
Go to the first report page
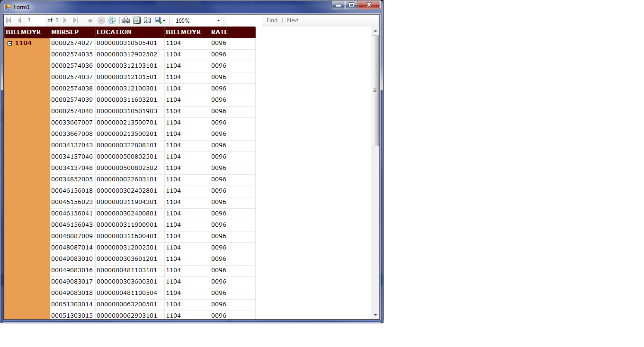(9, 20)
